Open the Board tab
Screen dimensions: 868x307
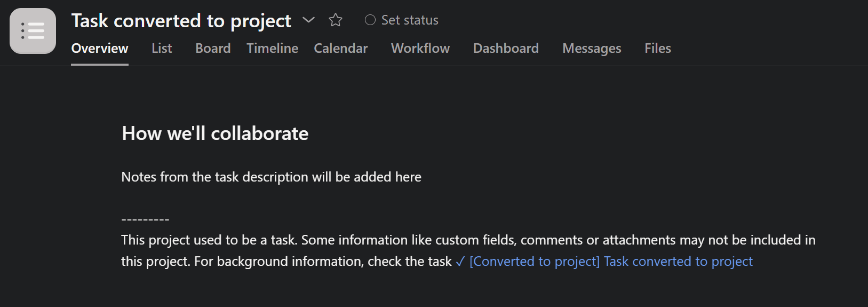pos(213,48)
